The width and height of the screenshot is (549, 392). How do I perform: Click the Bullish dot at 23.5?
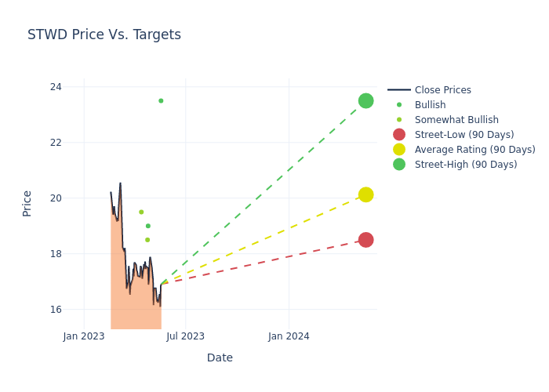tap(161, 100)
